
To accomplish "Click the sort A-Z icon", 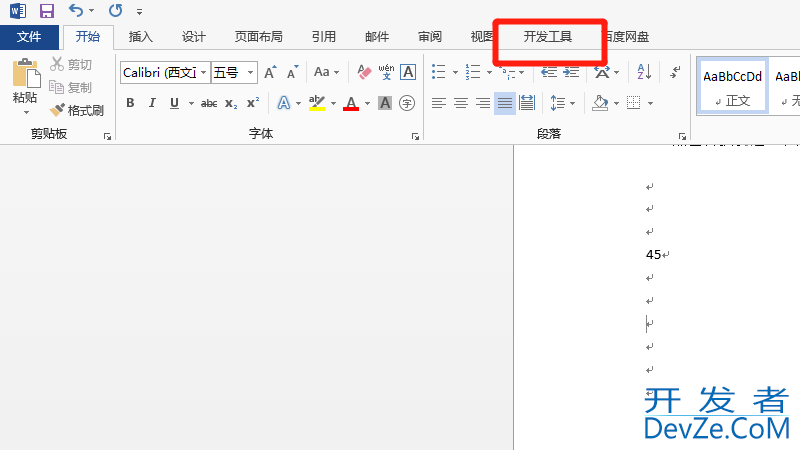I will click(x=644, y=72).
